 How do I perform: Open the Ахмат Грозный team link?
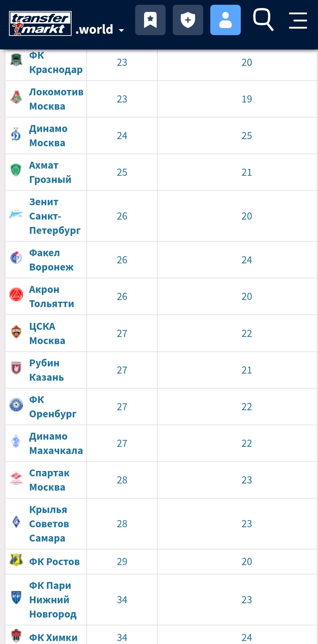click(x=50, y=172)
